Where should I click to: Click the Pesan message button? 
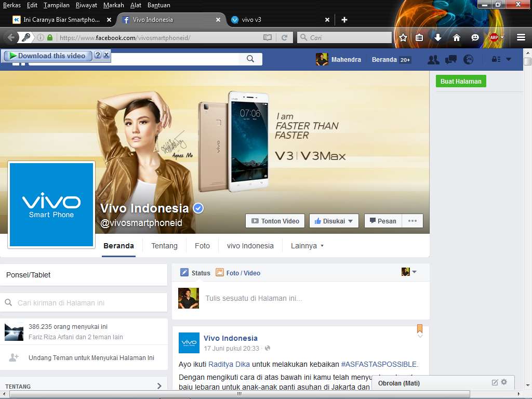(383, 221)
